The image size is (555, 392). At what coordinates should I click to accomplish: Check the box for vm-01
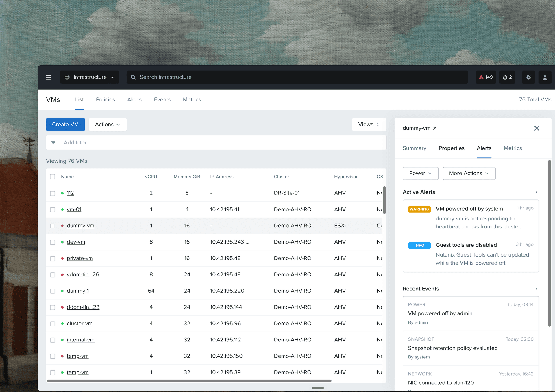tap(52, 209)
